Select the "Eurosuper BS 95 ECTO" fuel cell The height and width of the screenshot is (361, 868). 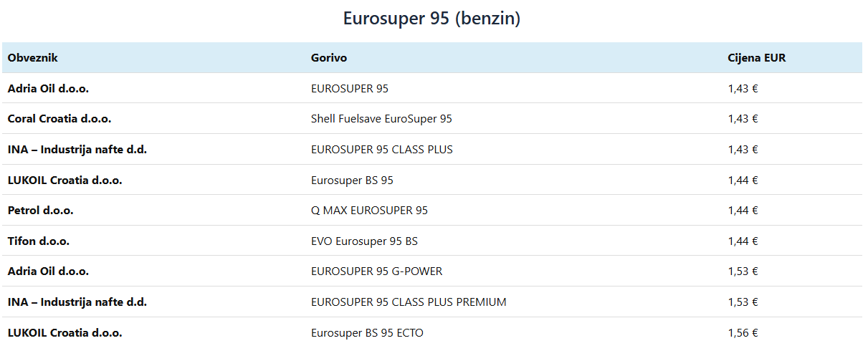pos(367,333)
